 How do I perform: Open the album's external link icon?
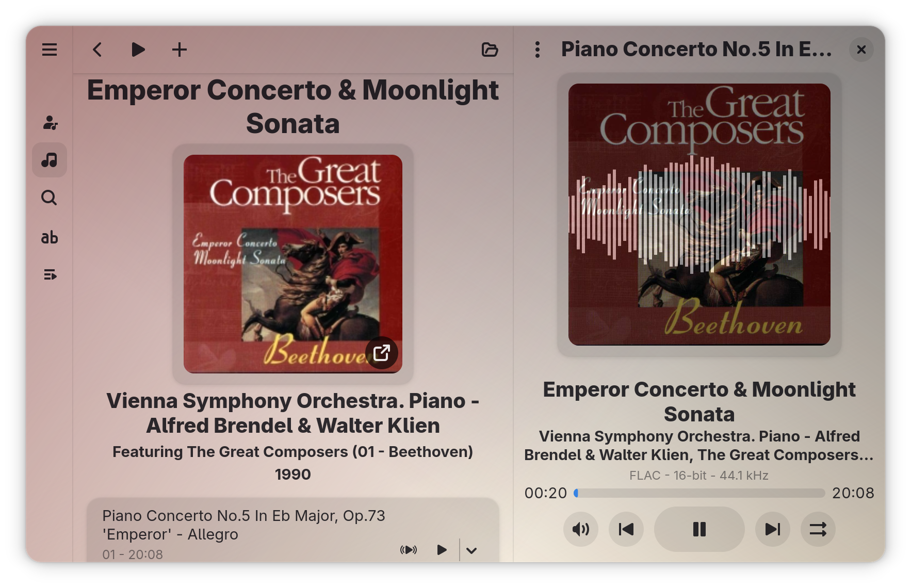pyautogui.click(x=382, y=353)
